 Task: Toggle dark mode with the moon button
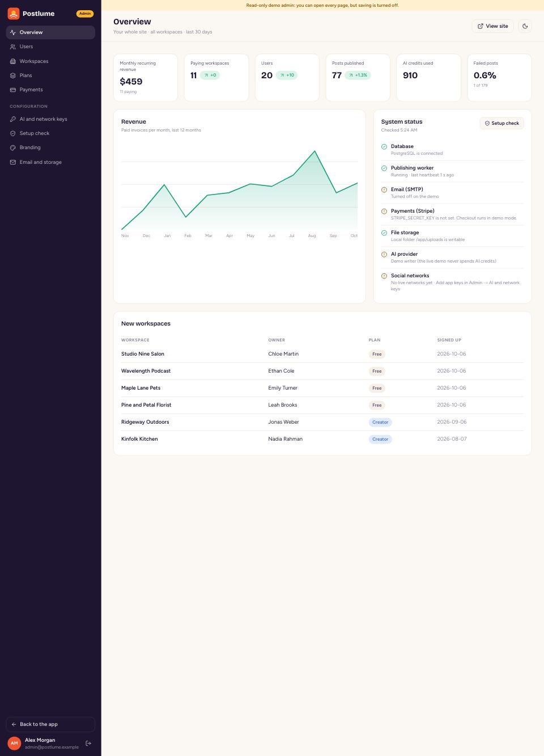coord(525,26)
